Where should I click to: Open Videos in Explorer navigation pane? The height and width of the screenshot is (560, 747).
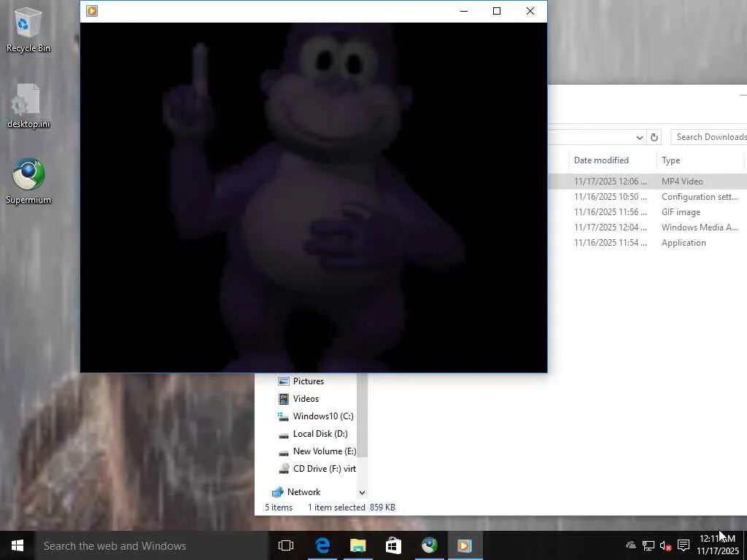tap(306, 399)
